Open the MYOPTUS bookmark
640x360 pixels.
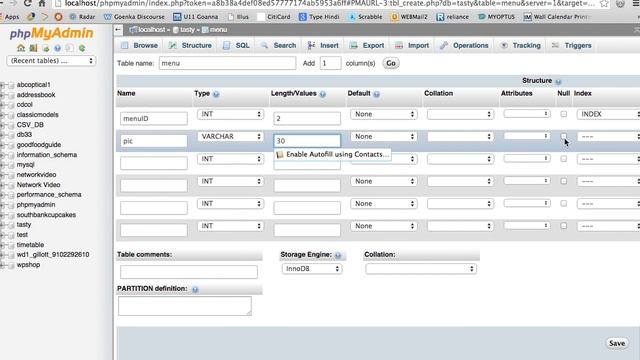[496, 17]
